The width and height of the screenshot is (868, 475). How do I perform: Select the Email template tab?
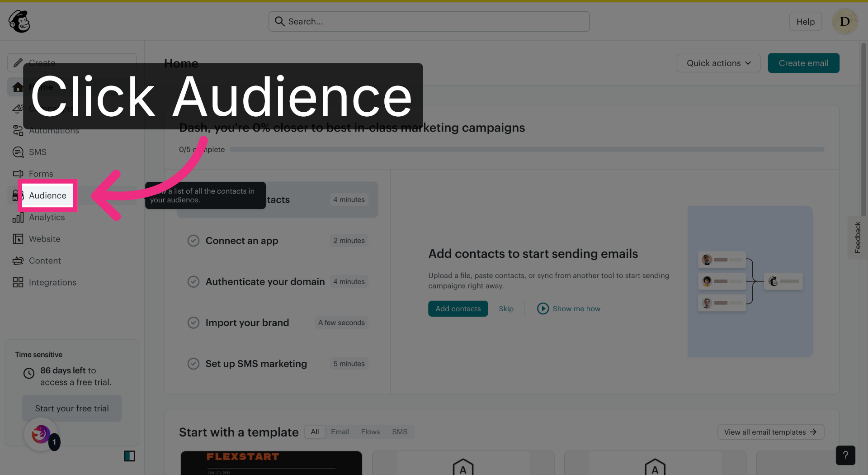[340, 432]
